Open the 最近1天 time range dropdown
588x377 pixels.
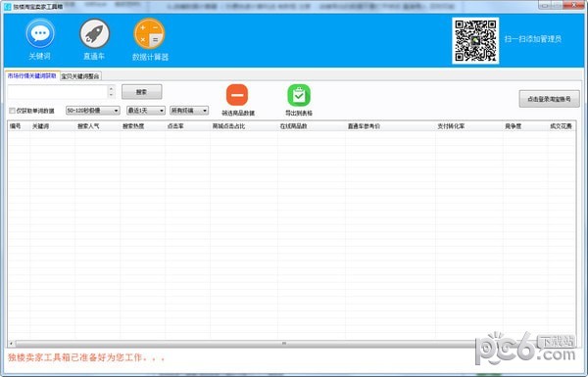click(145, 111)
